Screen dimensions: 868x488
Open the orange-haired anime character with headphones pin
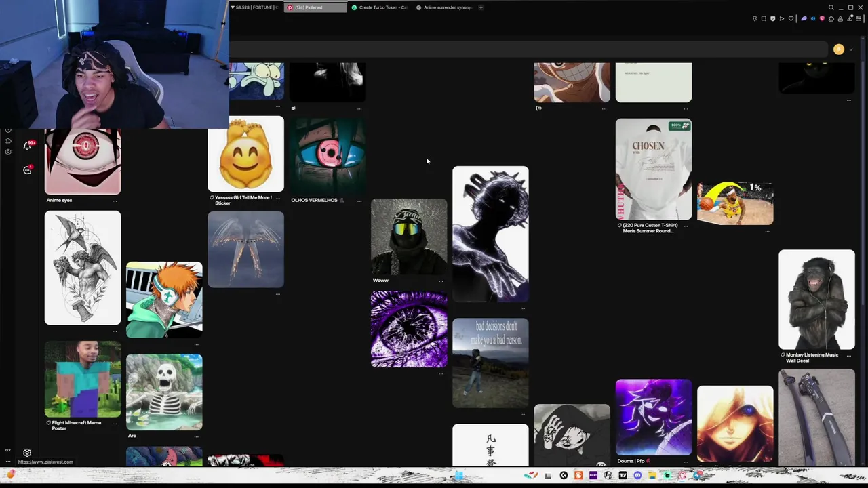(x=164, y=300)
